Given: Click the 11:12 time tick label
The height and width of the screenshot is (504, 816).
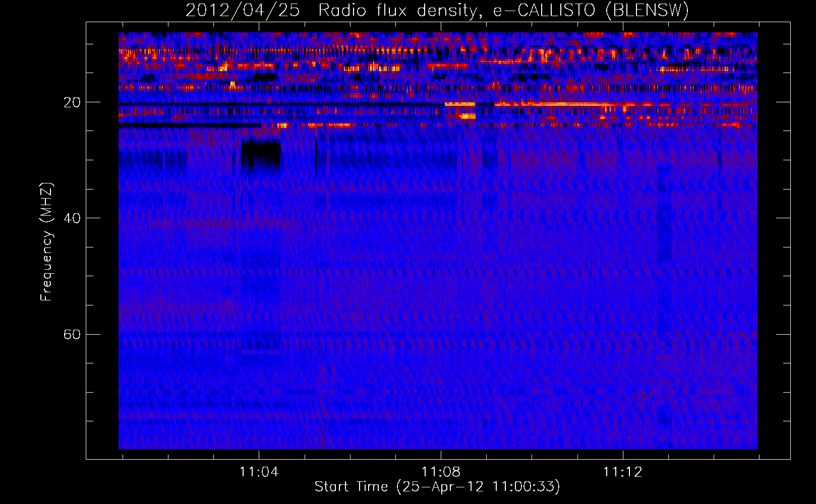Looking at the screenshot, I should pyautogui.click(x=623, y=472).
